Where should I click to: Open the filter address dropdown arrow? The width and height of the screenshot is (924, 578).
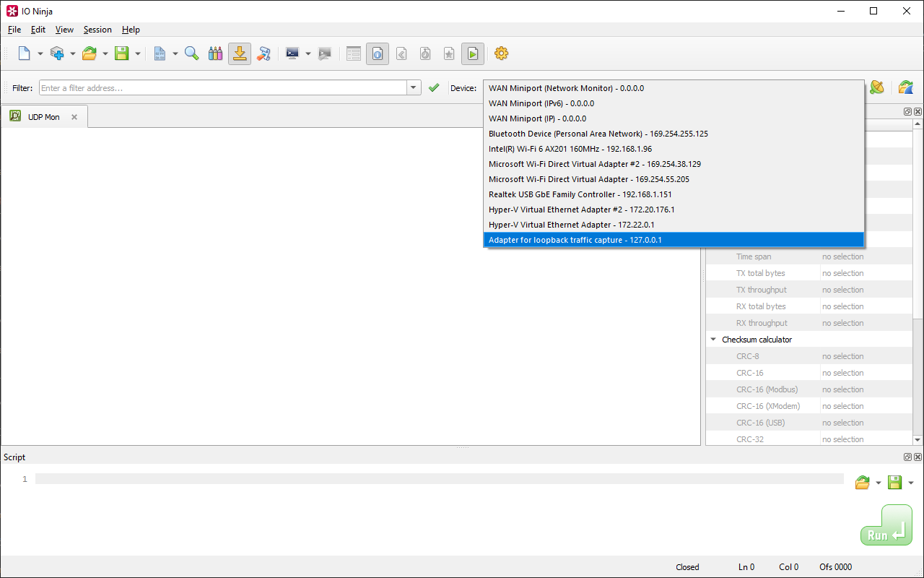414,88
